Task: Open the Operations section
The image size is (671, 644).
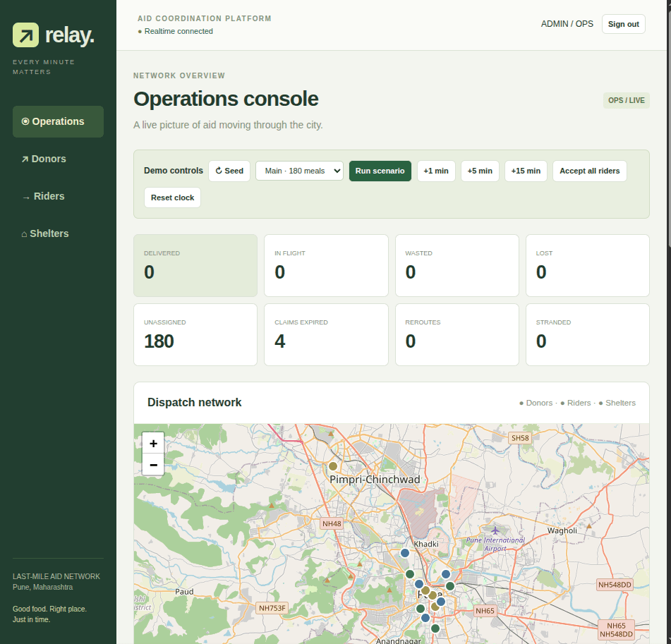Action: [58, 121]
